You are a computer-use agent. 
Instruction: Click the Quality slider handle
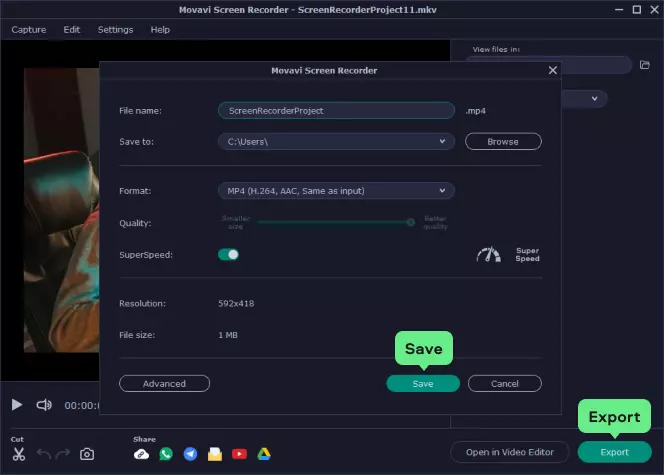tap(410, 222)
